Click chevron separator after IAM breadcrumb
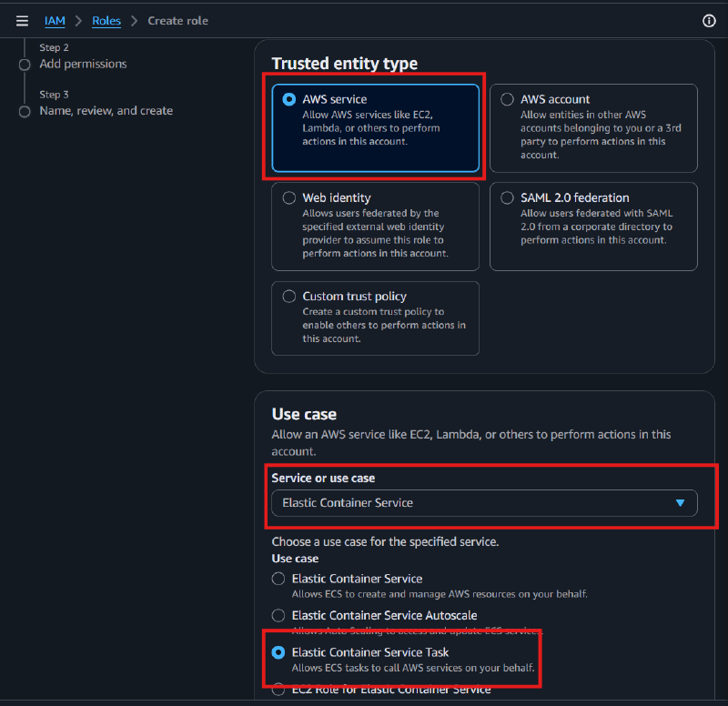The height and width of the screenshot is (706, 728). tap(78, 21)
